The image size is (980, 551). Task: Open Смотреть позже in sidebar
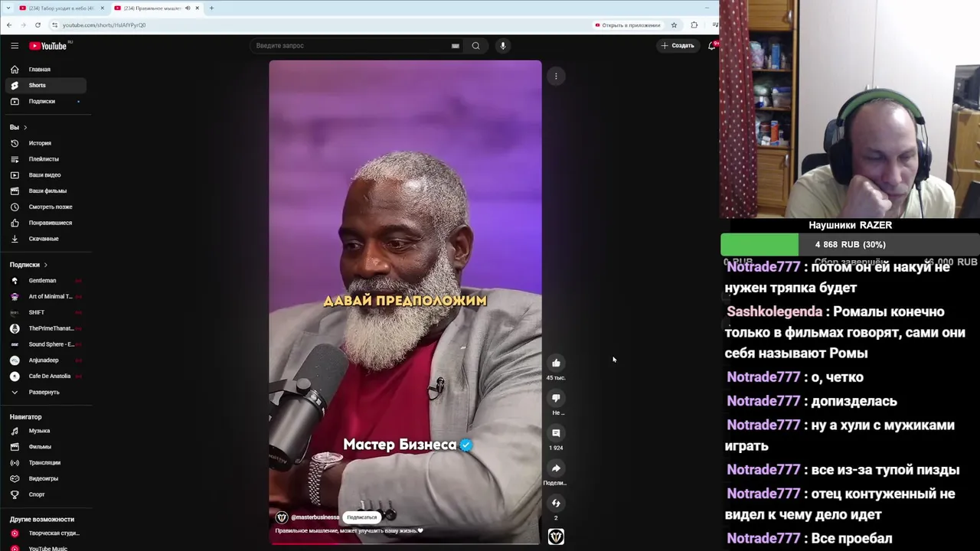[x=46, y=207]
